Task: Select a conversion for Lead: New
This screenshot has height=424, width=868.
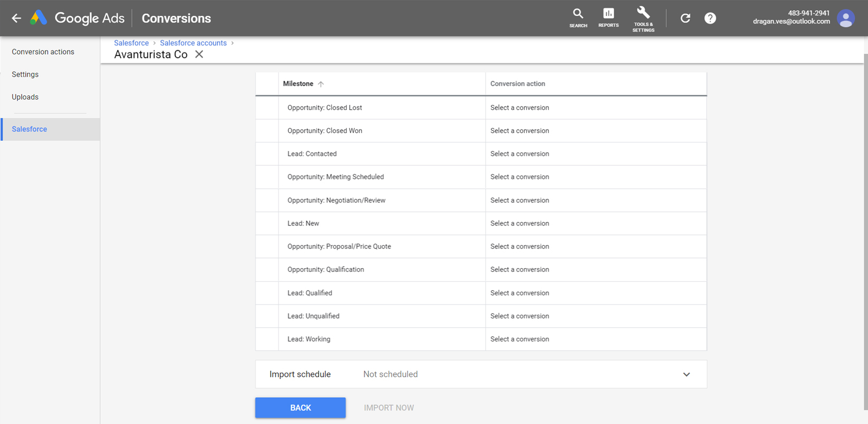Action: [x=519, y=223]
